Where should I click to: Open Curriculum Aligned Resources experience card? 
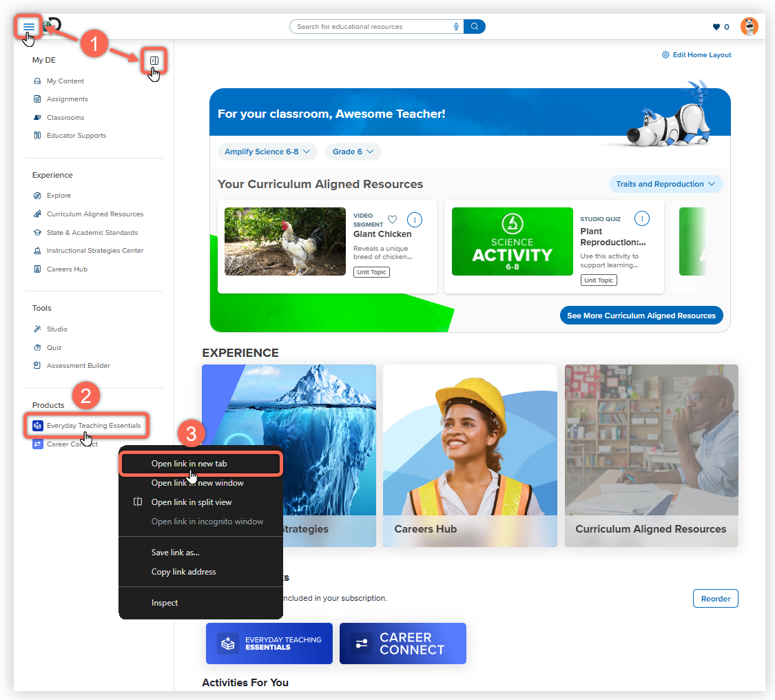652,456
